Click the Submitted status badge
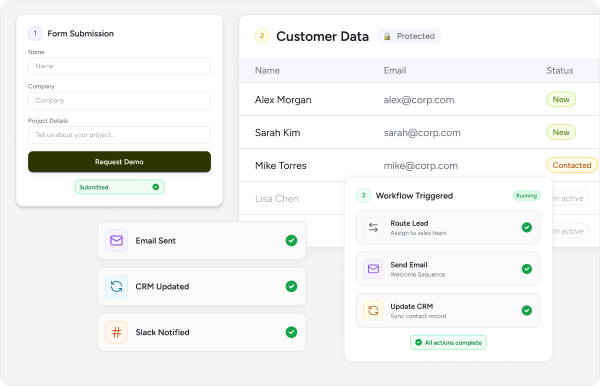Viewport: 600px width, 386px height. (119, 187)
